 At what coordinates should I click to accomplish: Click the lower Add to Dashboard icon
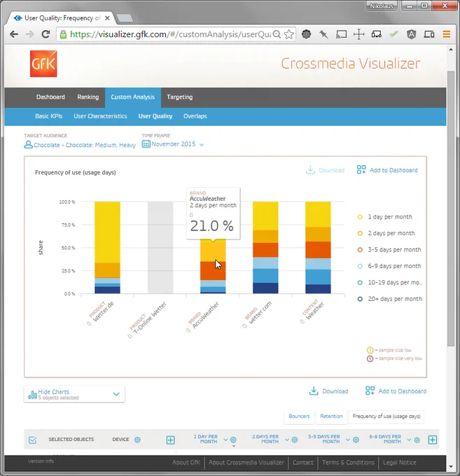(370, 391)
